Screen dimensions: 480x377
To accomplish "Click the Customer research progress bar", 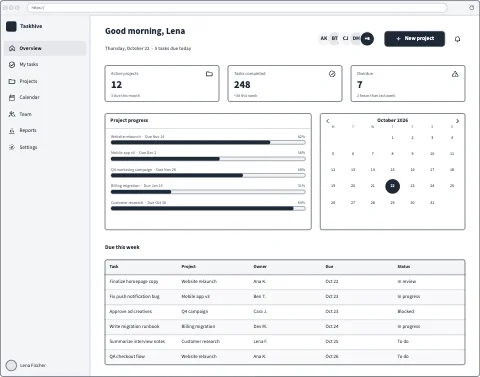I will (208, 209).
